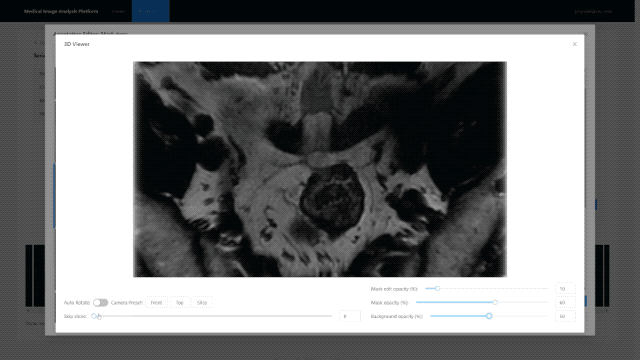Open the user account menu at top right
The image size is (640, 360).
[x=593, y=11]
